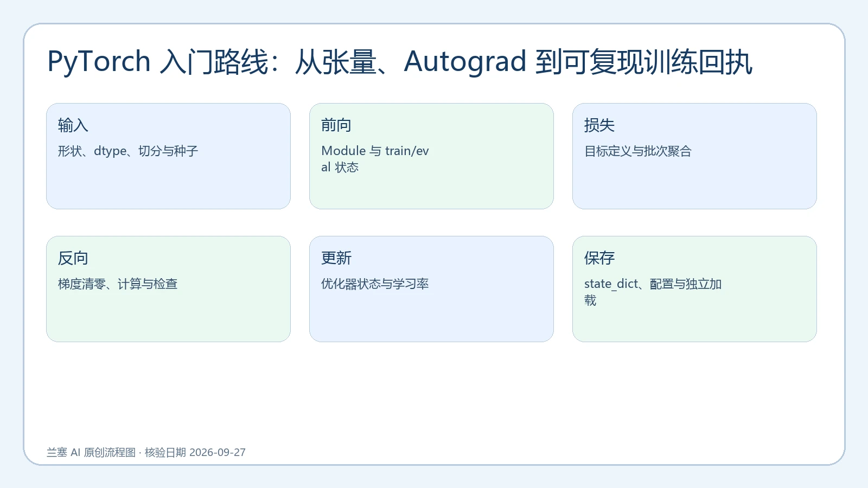Click the text "梯度清零、计算与检查"
Viewport: 868px width, 488px height.
tap(118, 284)
